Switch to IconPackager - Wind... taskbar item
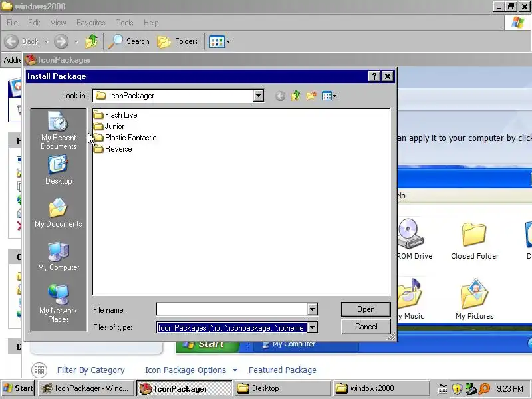This screenshot has height=399, width=532. tap(86, 388)
